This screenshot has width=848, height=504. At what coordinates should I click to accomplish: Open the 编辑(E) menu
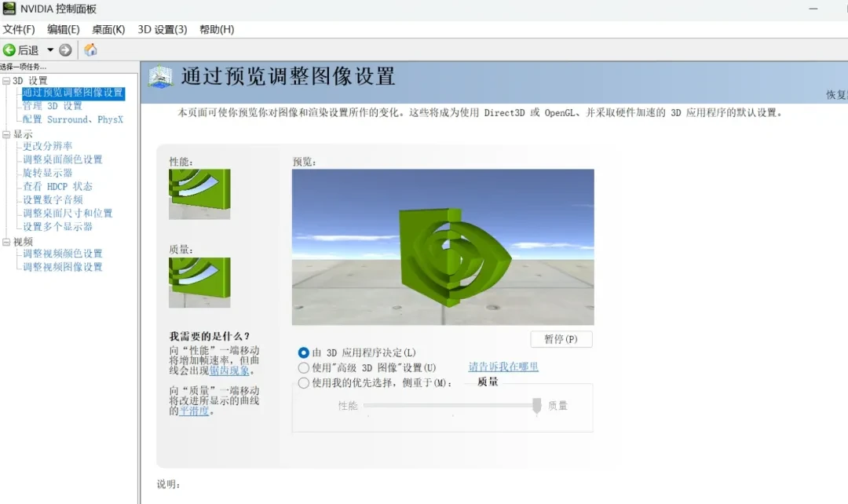pos(64,29)
